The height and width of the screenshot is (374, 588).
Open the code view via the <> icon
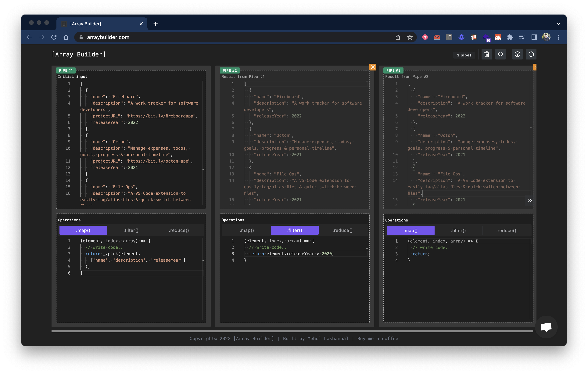(x=500, y=54)
